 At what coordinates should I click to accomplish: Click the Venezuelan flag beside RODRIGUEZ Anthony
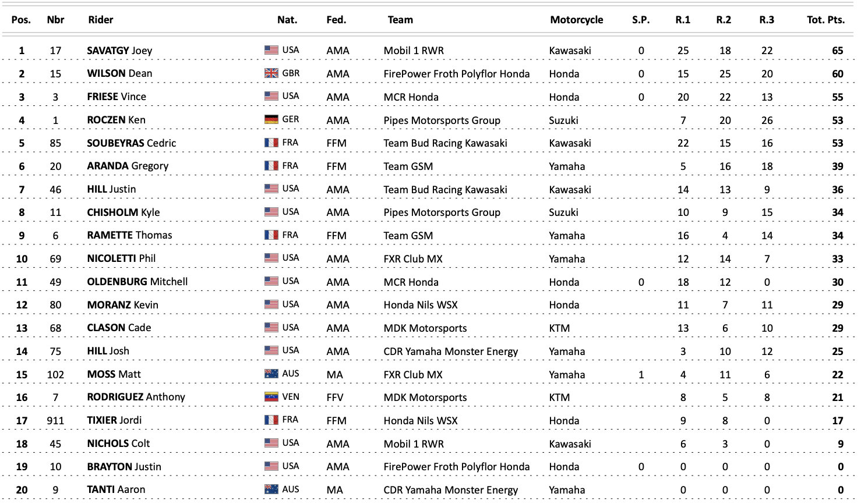coord(271,397)
